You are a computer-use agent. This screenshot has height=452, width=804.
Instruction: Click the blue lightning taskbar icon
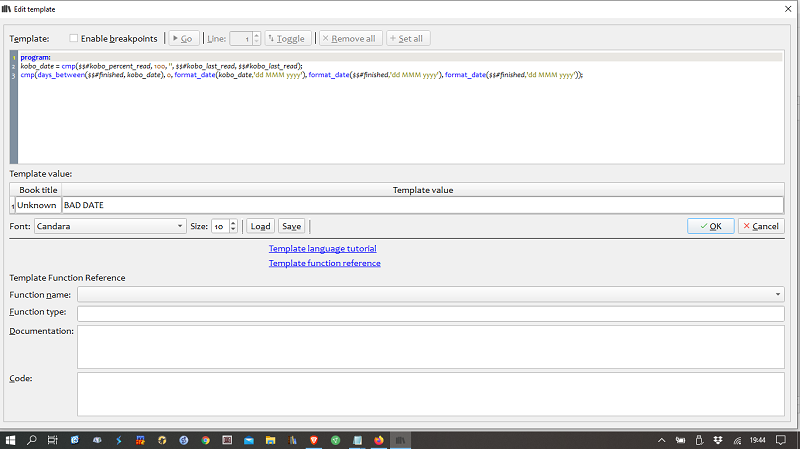pos(119,440)
